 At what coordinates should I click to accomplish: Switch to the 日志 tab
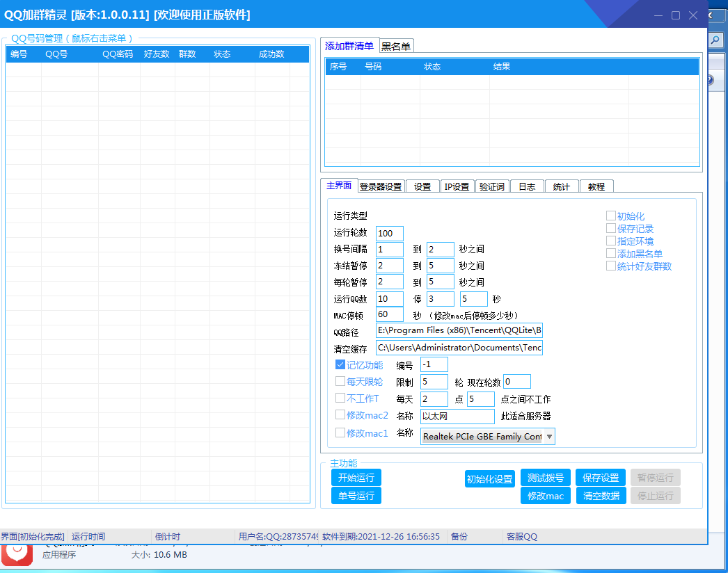[527, 186]
